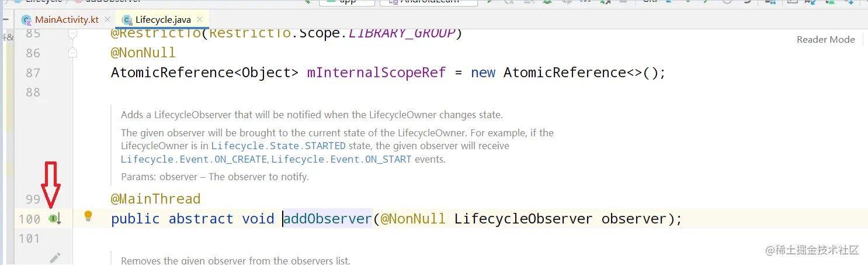The width and height of the screenshot is (868, 265).
Task: Close the Lifecycle.java tab
Action: pos(200,20)
